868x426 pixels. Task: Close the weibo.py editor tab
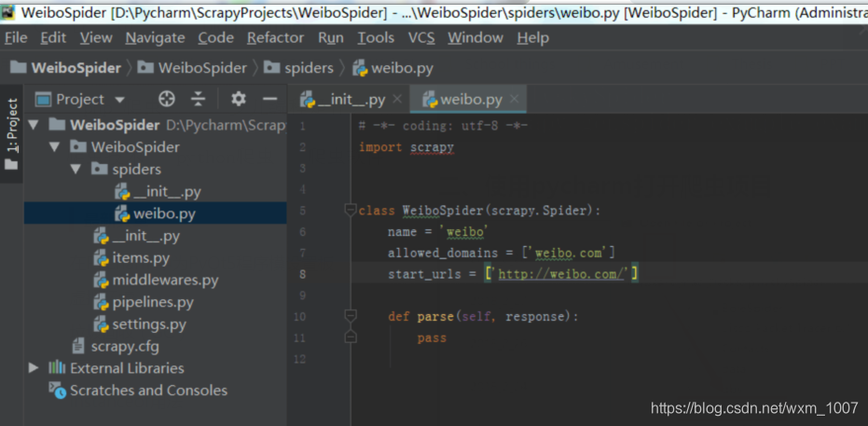tap(514, 100)
